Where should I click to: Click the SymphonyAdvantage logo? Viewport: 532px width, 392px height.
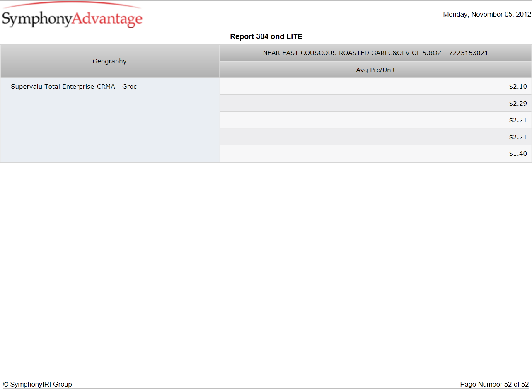(72, 15)
